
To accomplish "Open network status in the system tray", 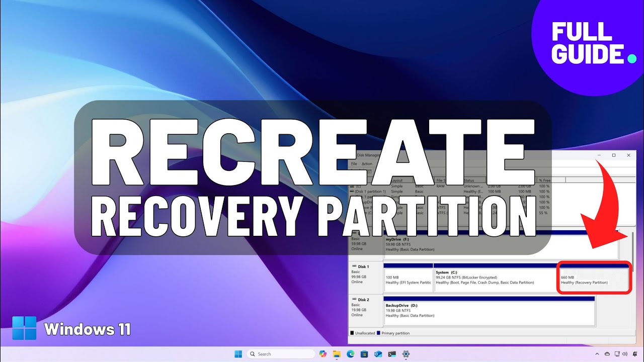I will [616, 354].
